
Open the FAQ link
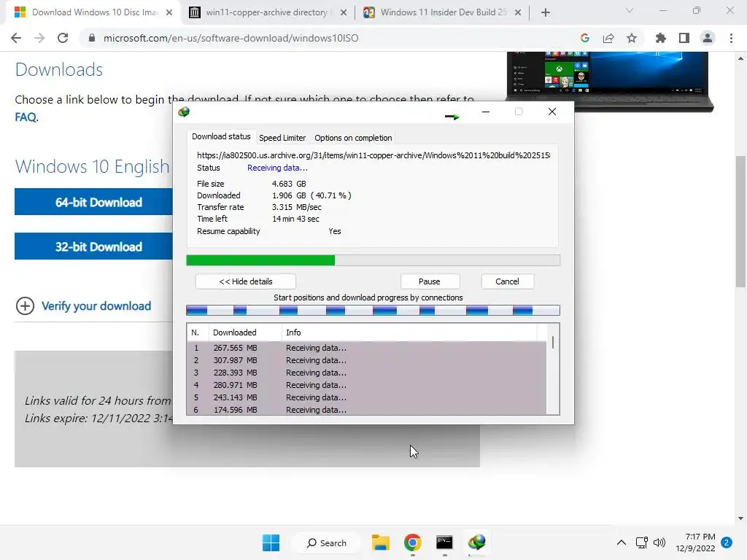pos(26,117)
